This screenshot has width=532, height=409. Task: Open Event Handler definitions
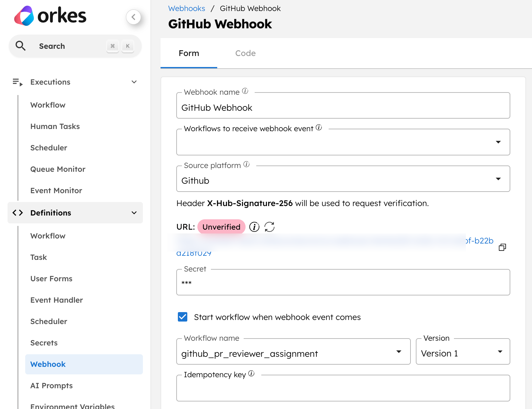(57, 300)
